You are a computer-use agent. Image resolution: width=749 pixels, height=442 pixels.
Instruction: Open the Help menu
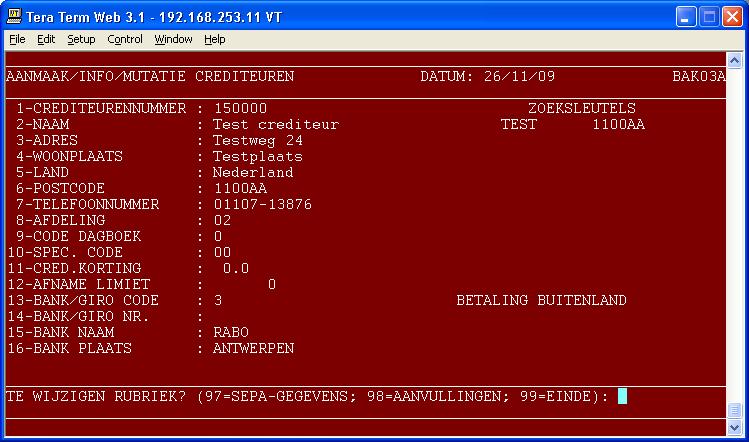[x=215, y=39]
